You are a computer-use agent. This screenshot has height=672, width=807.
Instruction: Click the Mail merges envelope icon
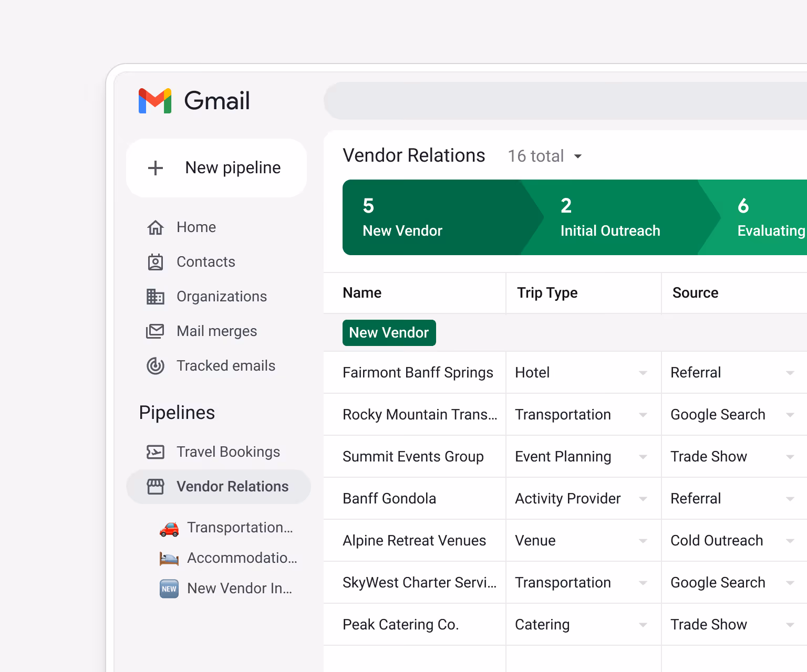pos(155,331)
